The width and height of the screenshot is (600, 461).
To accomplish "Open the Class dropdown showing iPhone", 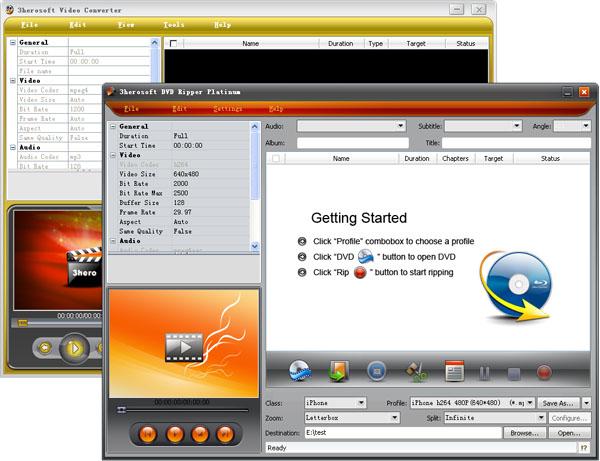I will tap(361, 403).
